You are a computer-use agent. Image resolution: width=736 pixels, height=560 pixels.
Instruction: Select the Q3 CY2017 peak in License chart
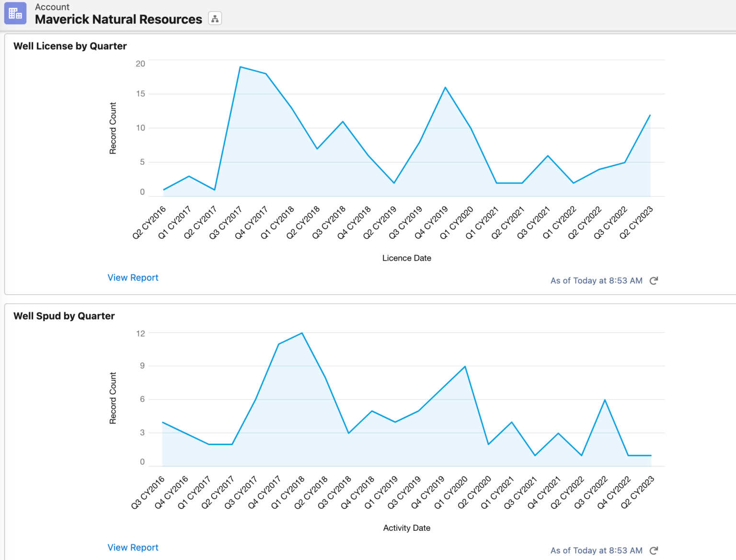[x=240, y=67]
